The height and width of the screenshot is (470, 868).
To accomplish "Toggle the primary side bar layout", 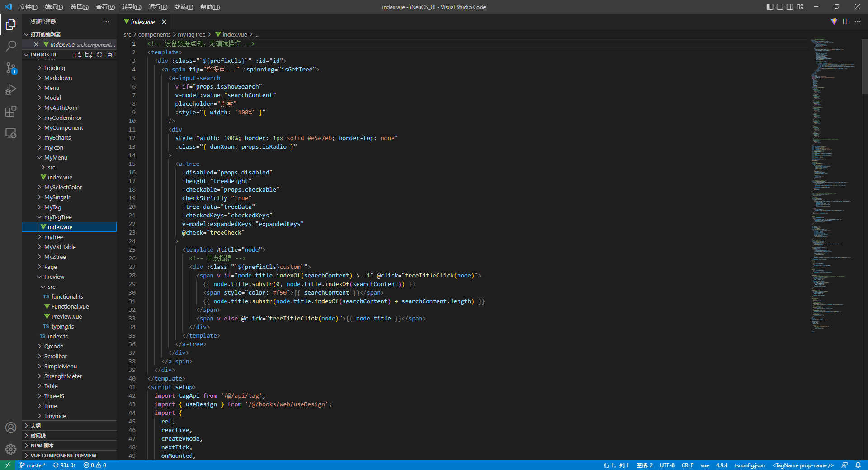I will pyautogui.click(x=770, y=7).
